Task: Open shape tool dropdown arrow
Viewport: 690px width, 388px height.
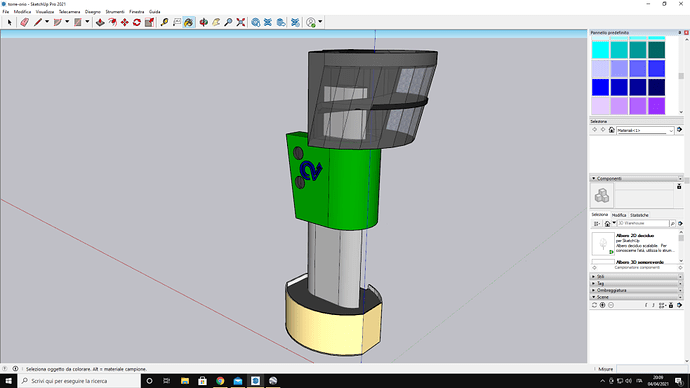Action: (87, 22)
